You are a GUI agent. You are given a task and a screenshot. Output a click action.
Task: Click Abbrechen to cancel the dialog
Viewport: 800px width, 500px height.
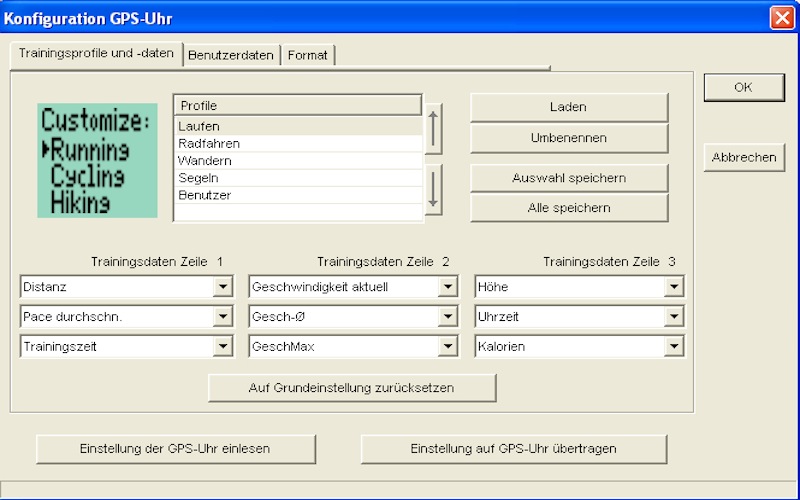click(743, 158)
